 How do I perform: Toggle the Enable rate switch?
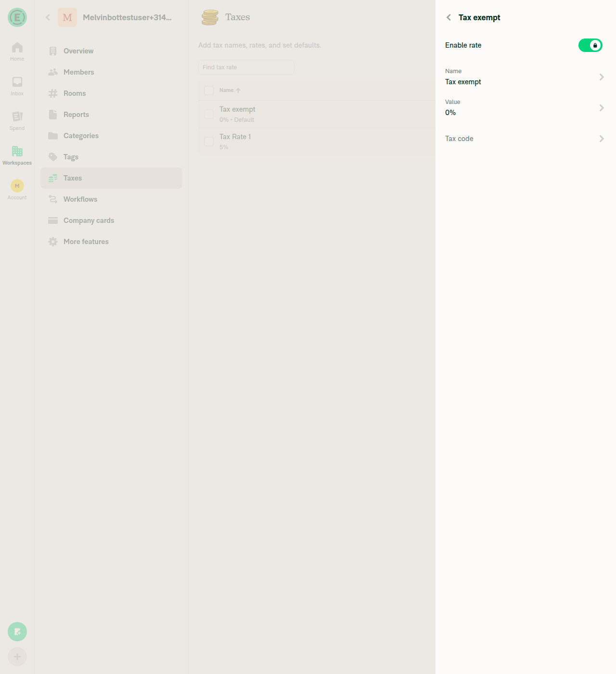pos(590,45)
